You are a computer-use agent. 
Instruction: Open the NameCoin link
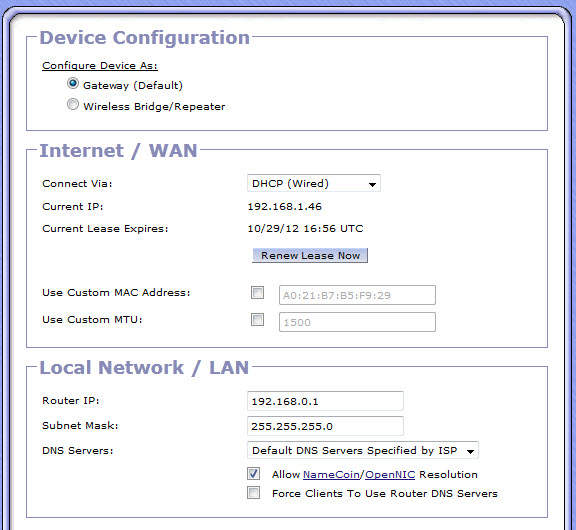(331, 475)
